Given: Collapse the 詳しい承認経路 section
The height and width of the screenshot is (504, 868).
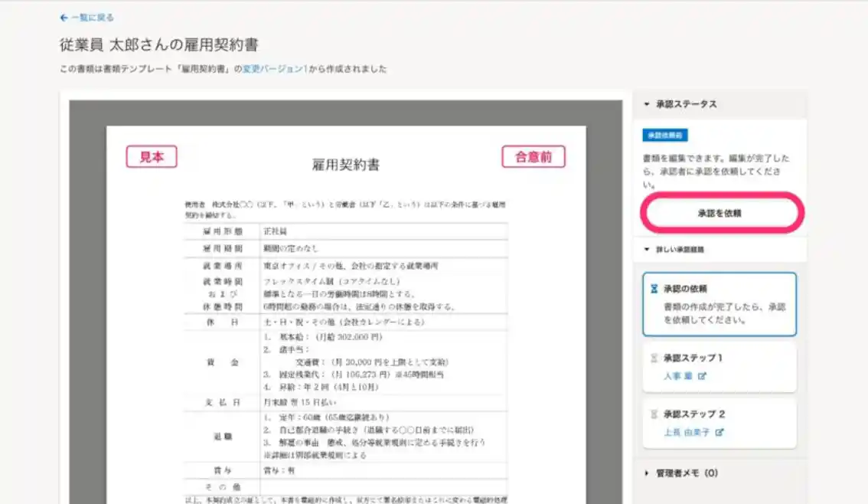Looking at the screenshot, I should 647,250.
